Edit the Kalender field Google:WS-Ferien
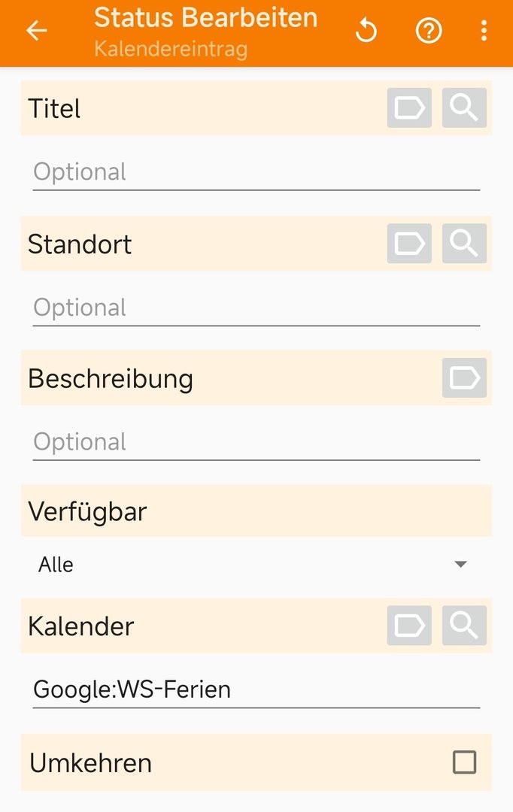 point(256,689)
